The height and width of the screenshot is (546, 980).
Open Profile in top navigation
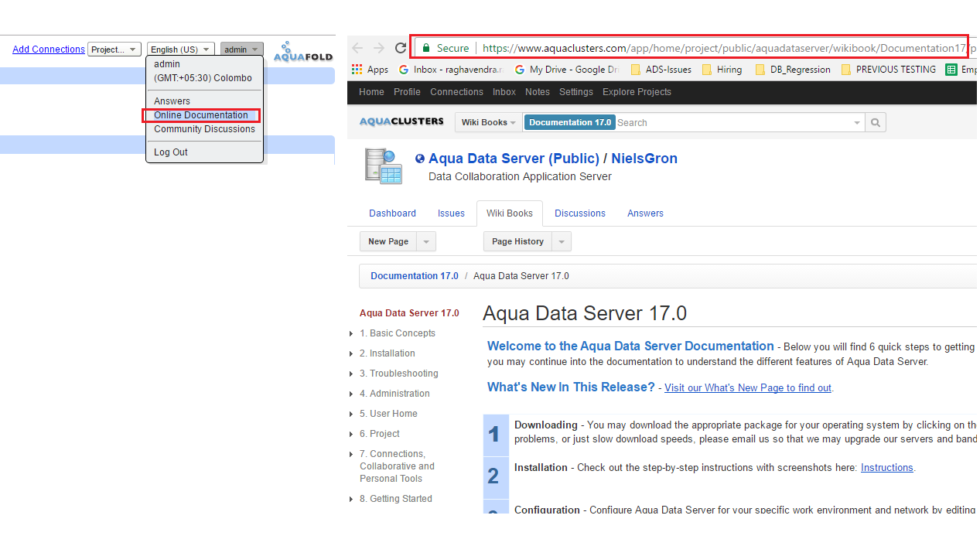click(407, 92)
